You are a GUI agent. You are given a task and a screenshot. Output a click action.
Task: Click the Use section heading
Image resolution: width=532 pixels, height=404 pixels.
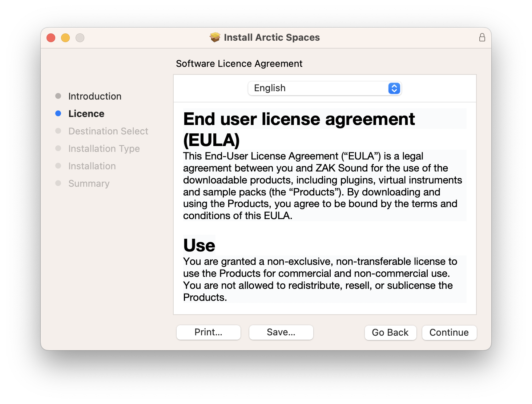tap(199, 245)
